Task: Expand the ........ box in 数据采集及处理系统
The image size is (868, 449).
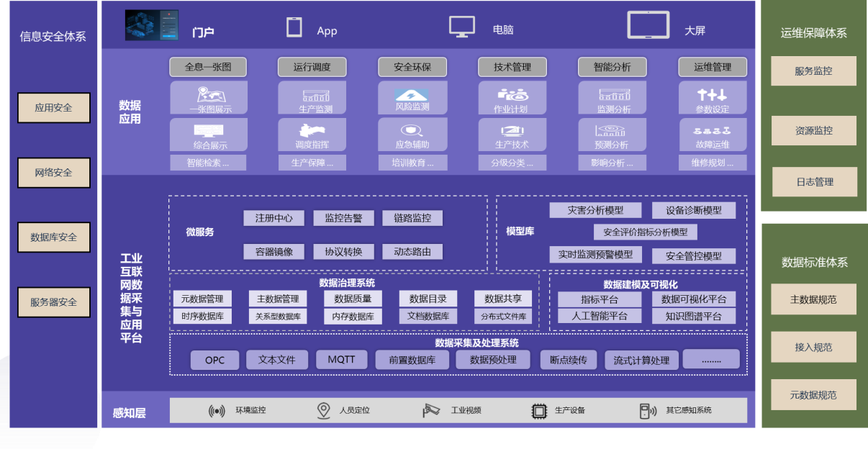Action: 710,359
